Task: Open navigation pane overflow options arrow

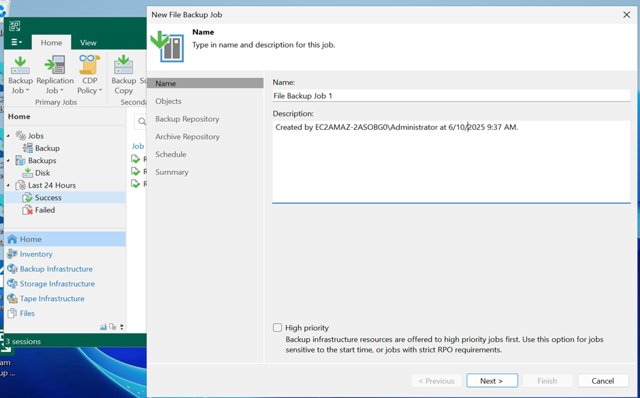Action: pyautogui.click(x=122, y=327)
